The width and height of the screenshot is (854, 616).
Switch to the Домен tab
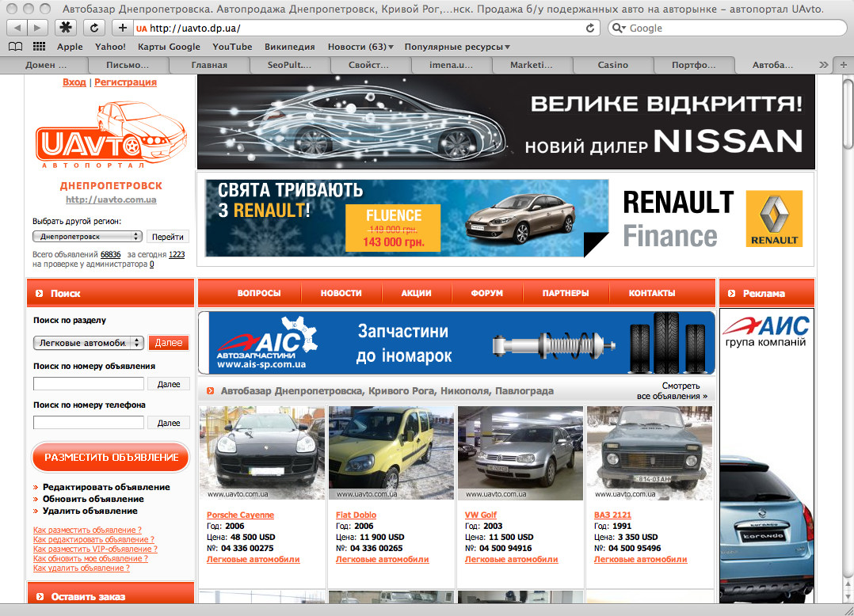(46, 65)
